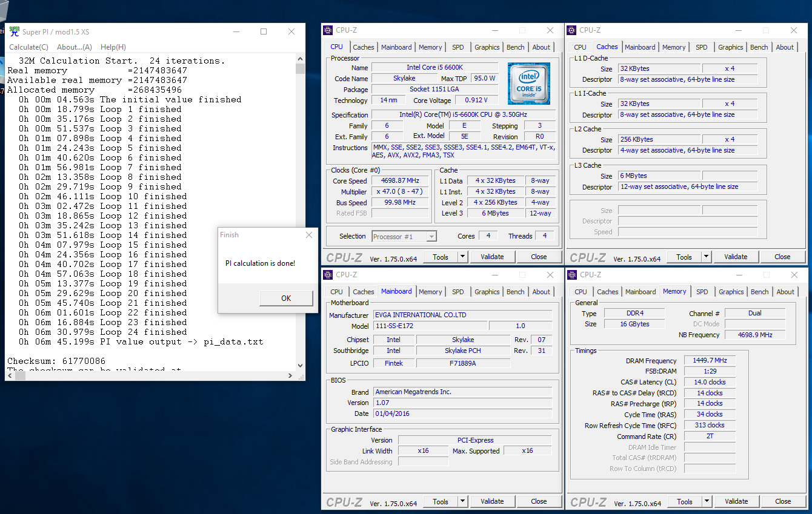Screen dimensions: 812x514
Task: Switch to CPU tab in Caches window
Action: tap(581, 47)
